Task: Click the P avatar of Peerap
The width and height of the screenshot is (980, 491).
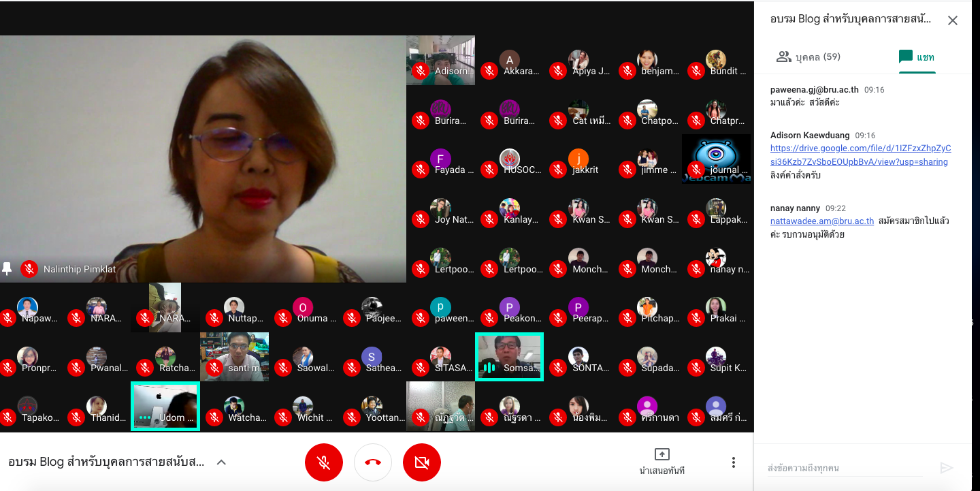Action: pyautogui.click(x=578, y=307)
